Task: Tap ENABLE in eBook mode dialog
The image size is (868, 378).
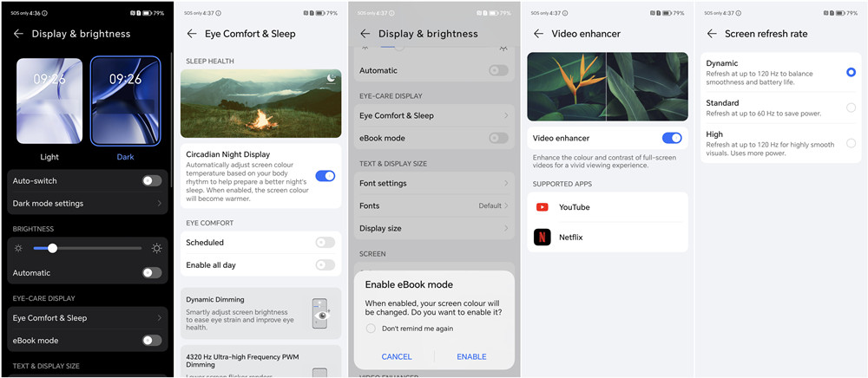Action: click(471, 356)
